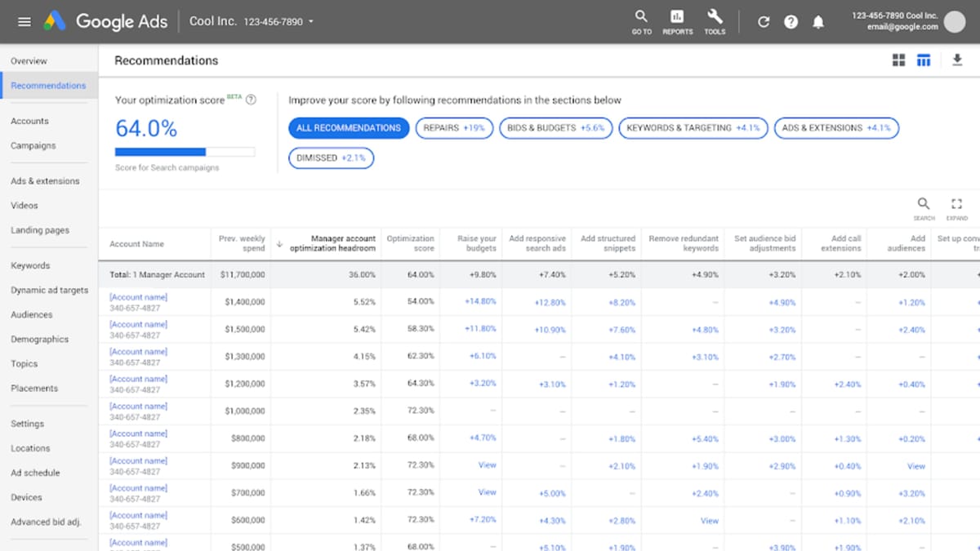Screen dimensions: 980x551
Task: Refresh the page with the reload icon
Action: point(764,21)
